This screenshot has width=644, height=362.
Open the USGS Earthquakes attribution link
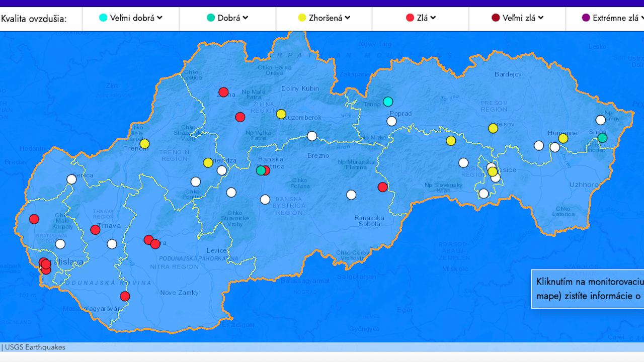(35, 347)
